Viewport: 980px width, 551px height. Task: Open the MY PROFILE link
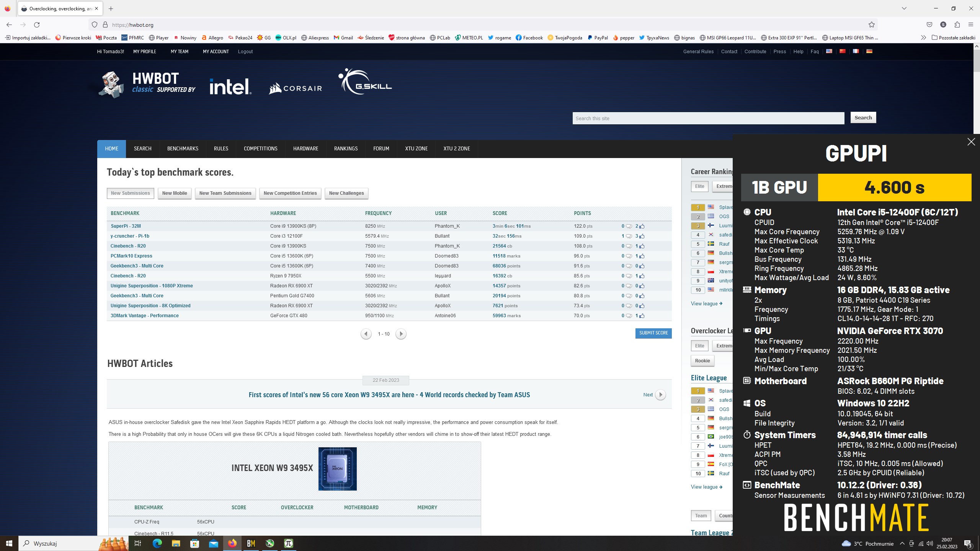tap(145, 52)
